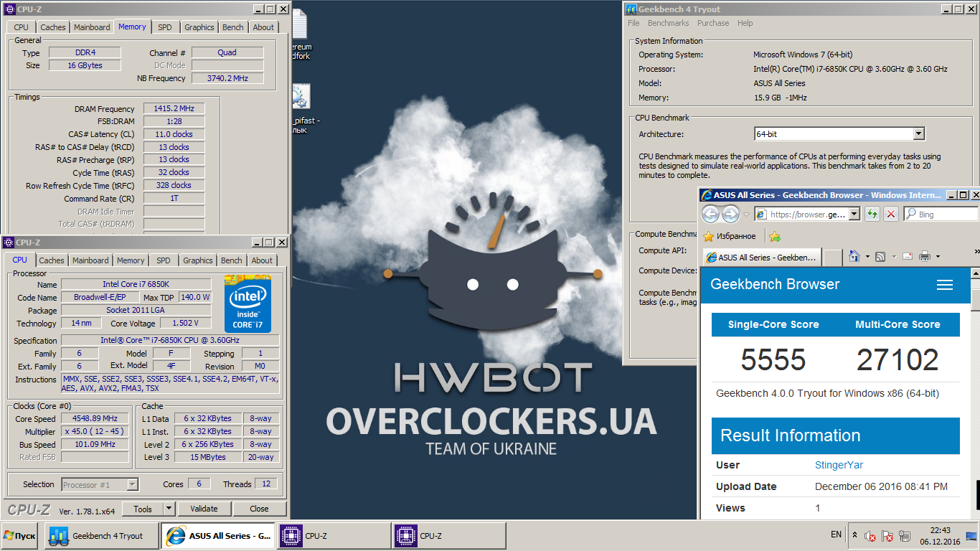Click the Close button in CPU-Z
Image resolution: width=980 pixels, height=551 pixels.
(259, 509)
